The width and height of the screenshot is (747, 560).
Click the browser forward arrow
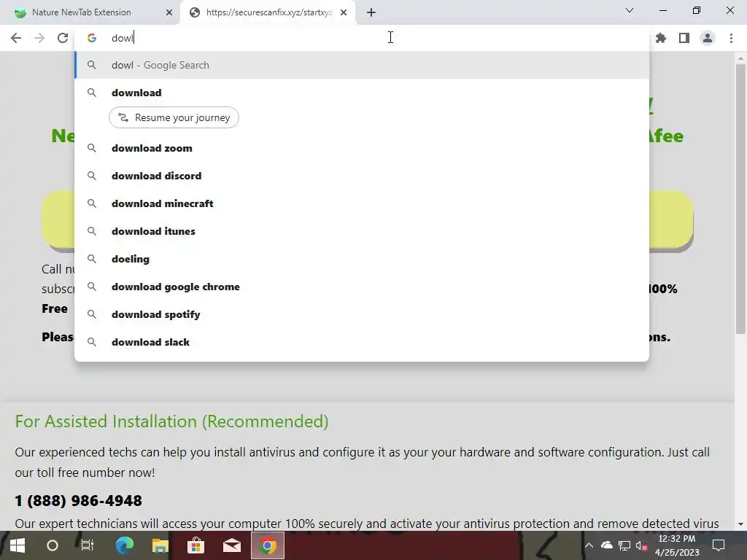click(39, 38)
